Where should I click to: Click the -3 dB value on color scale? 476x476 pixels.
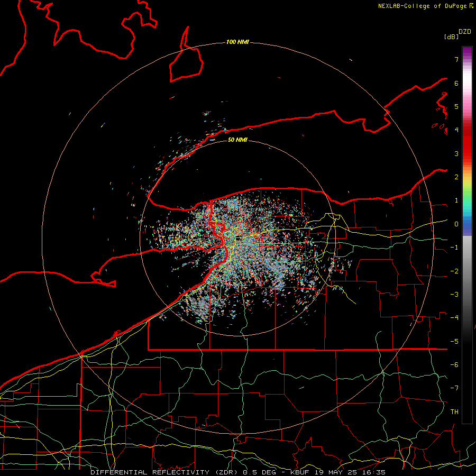tap(454, 295)
